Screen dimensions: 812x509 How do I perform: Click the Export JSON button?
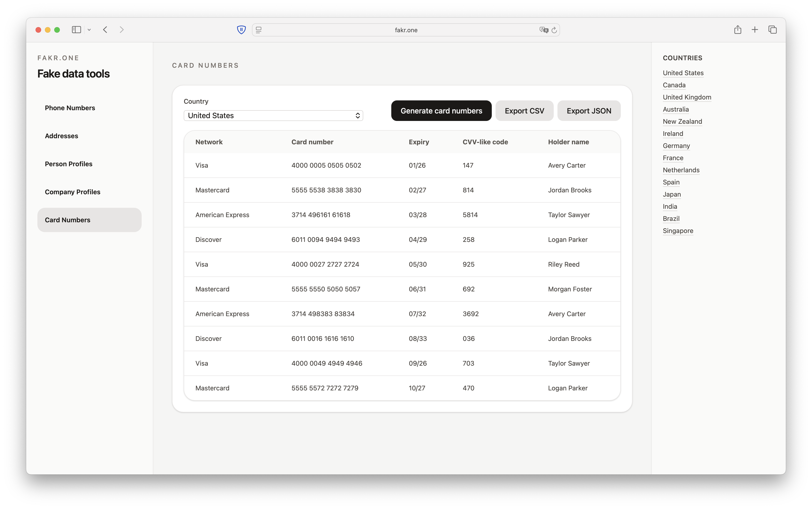(x=589, y=111)
